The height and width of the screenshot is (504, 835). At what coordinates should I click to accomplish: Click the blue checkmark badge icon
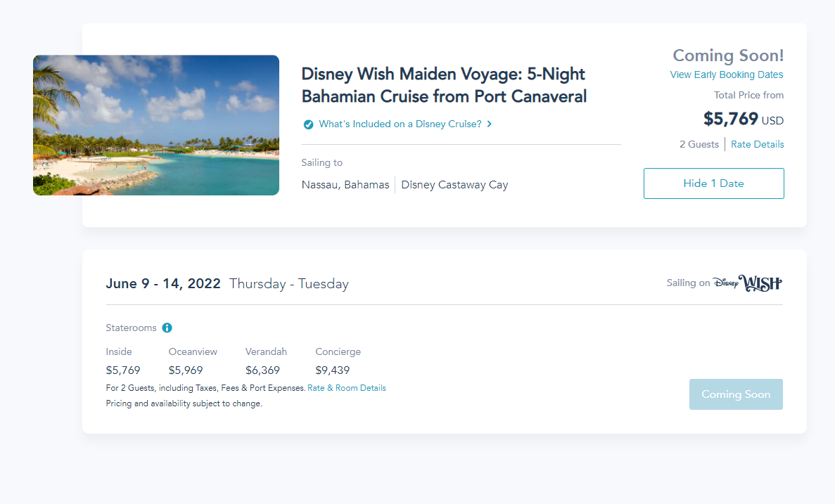(308, 124)
